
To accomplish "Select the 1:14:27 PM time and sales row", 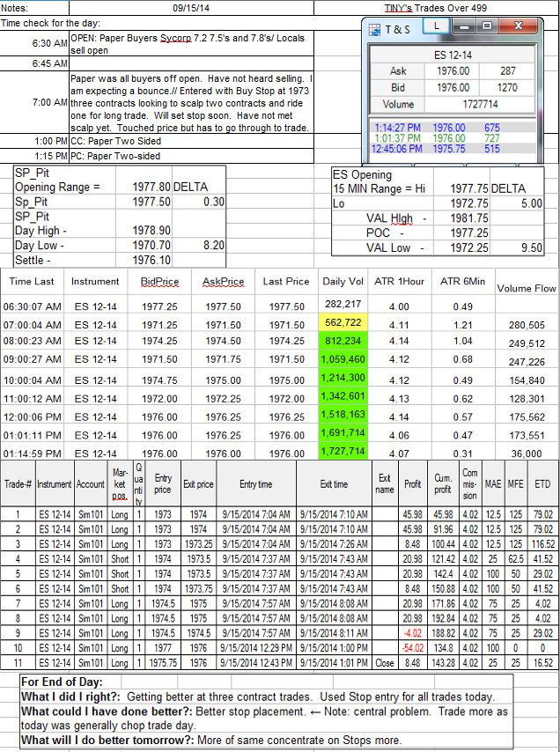I will tap(453, 128).
